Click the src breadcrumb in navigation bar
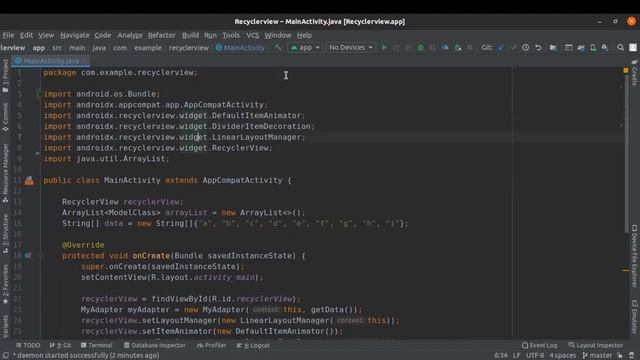This screenshot has height=360, width=640. click(x=57, y=48)
